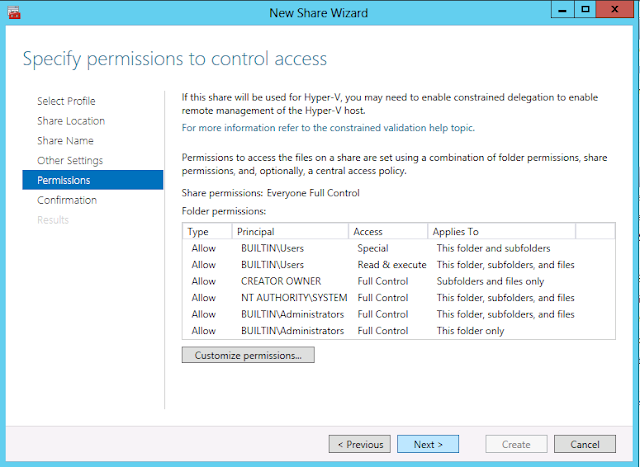Open the Select Profile step
The image size is (640, 467).
point(66,101)
